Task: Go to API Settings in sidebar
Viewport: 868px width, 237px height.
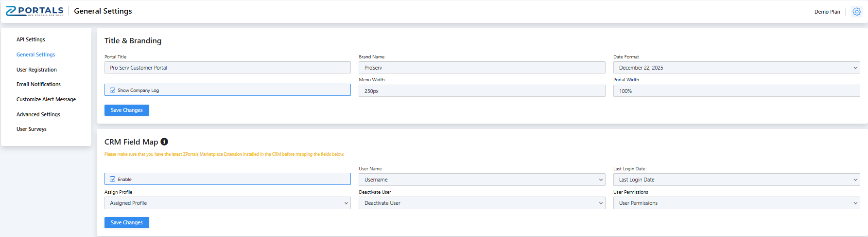Action: (31, 39)
